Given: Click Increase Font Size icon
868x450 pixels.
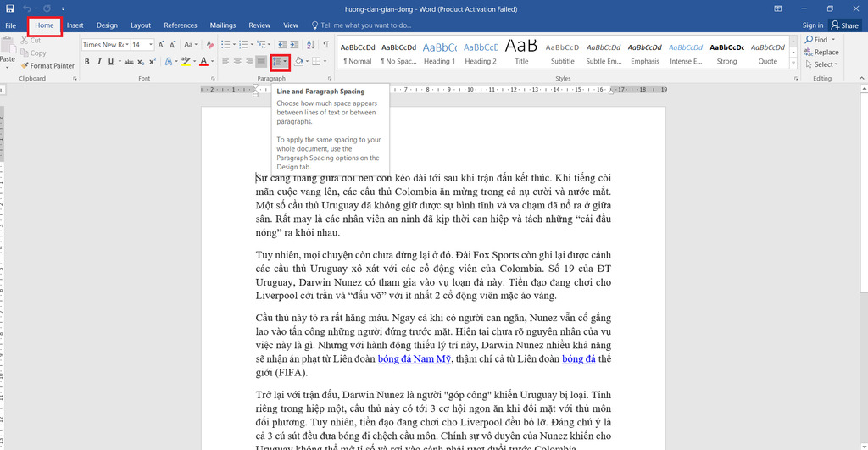Looking at the screenshot, I should 161,45.
